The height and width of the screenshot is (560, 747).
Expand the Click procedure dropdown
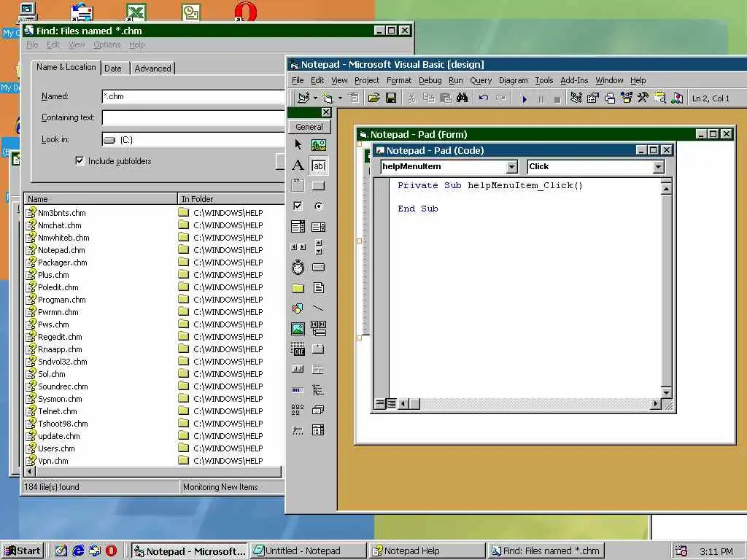coord(659,167)
